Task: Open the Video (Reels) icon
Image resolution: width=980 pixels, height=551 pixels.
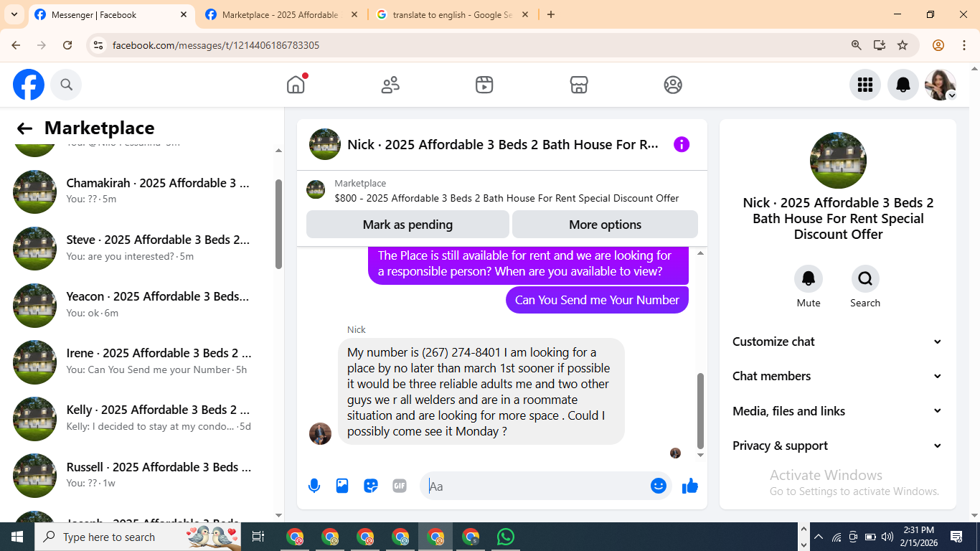Action: [x=484, y=85]
